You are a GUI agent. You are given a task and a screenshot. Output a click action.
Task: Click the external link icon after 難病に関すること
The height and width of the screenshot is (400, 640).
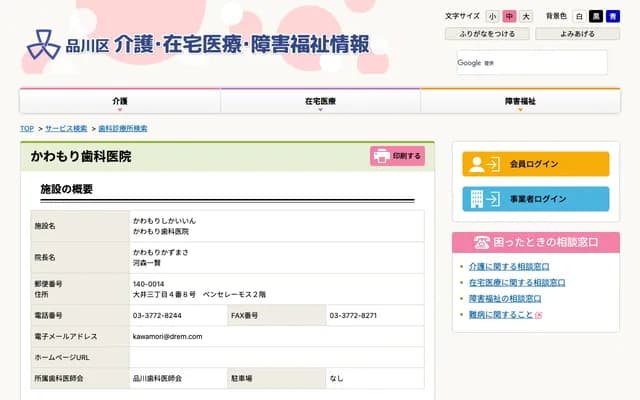(x=539, y=315)
